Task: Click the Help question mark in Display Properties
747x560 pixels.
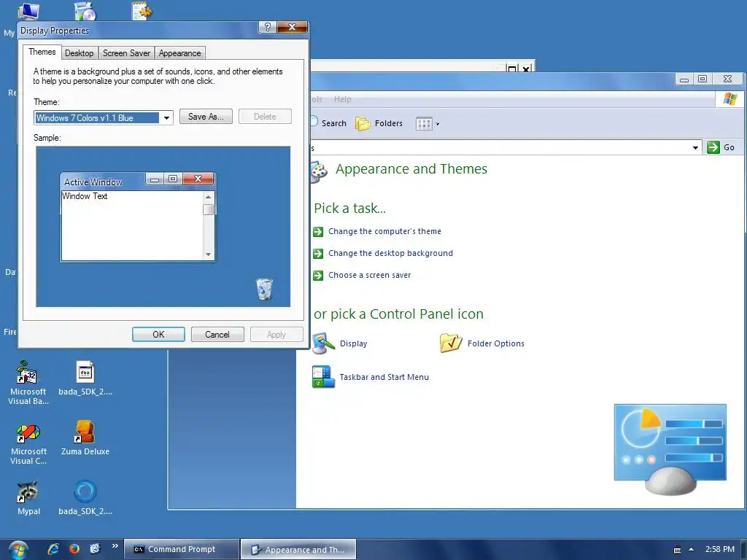Action: [x=267, y=27]
